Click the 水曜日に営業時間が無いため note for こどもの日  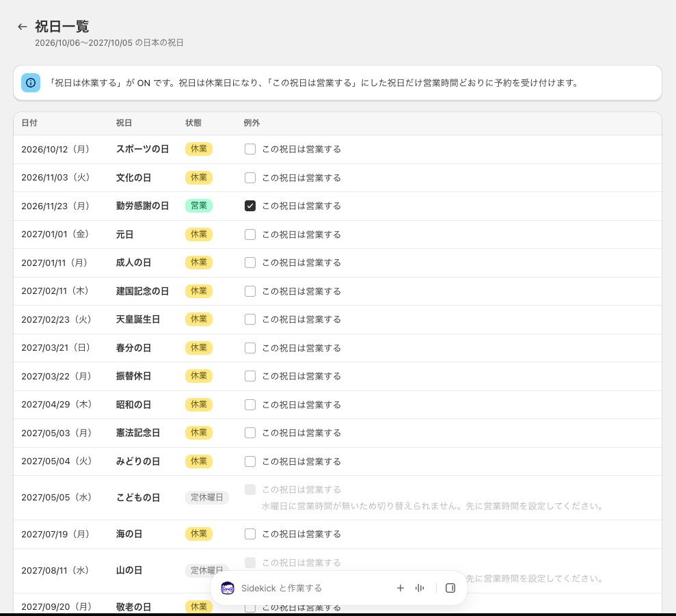pos(433,506)
